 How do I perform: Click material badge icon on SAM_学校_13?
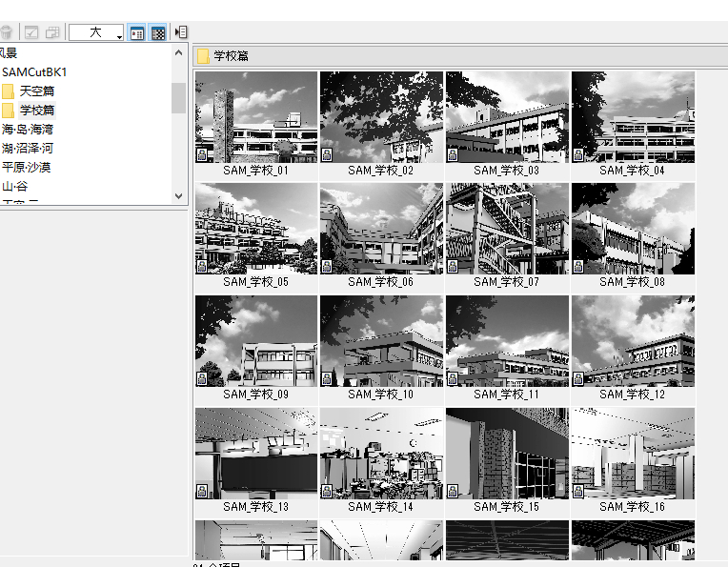tap(202, 491)
